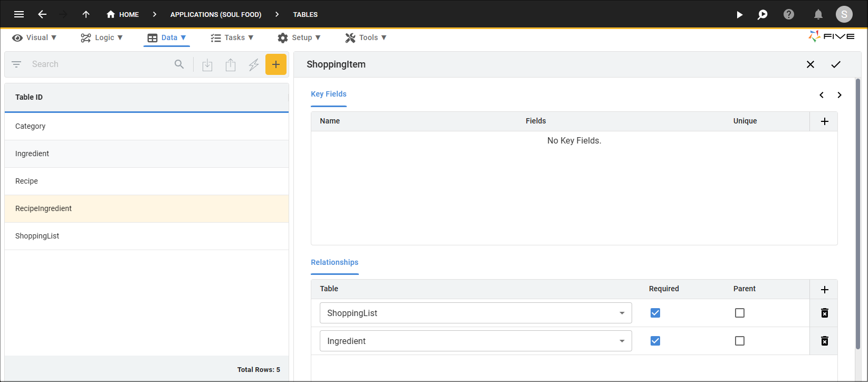The width and height of the screenshot is (868, 382).
Task: Add a new key field
Action: (x=825, y=121)
